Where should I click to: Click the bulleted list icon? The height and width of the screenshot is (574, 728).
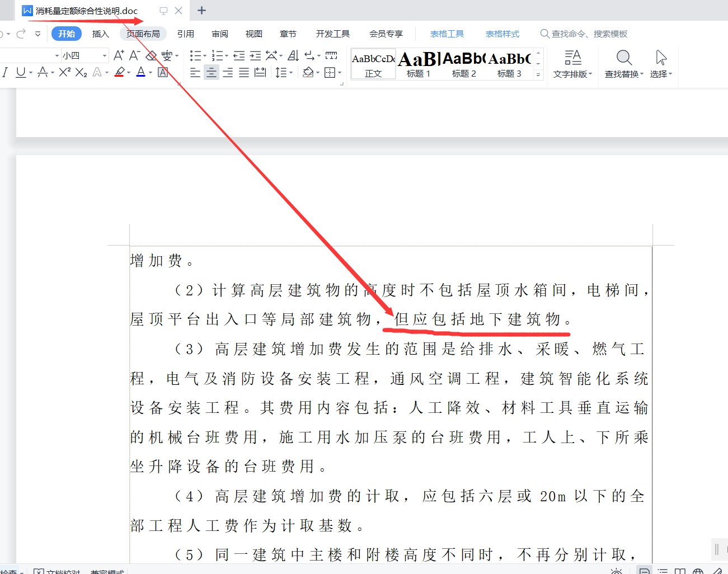click(x=195, y=55)
